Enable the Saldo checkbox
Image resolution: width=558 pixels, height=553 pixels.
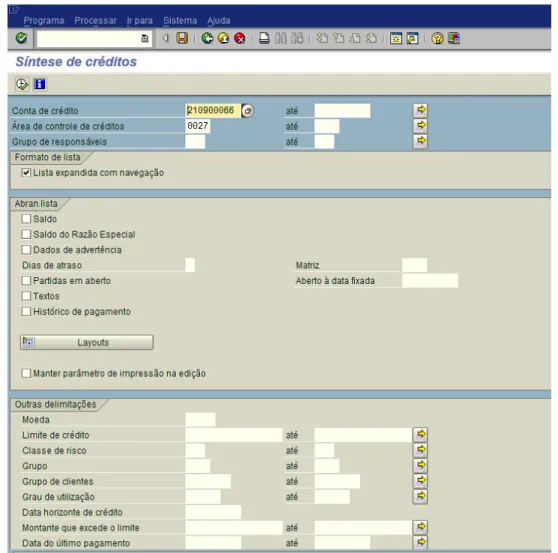[26, 219]
